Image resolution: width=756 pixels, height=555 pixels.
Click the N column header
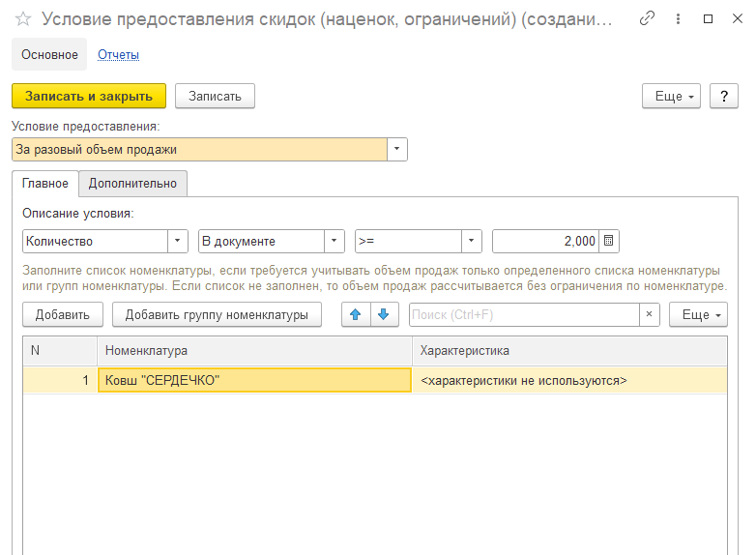pyautogui.click(x=60, y=351)
